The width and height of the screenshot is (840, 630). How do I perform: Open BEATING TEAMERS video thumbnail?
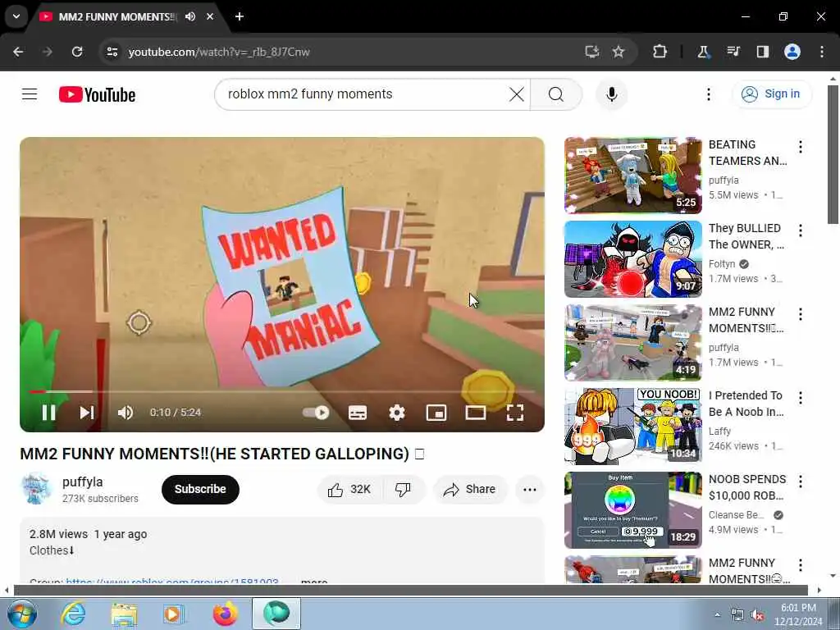632,176
